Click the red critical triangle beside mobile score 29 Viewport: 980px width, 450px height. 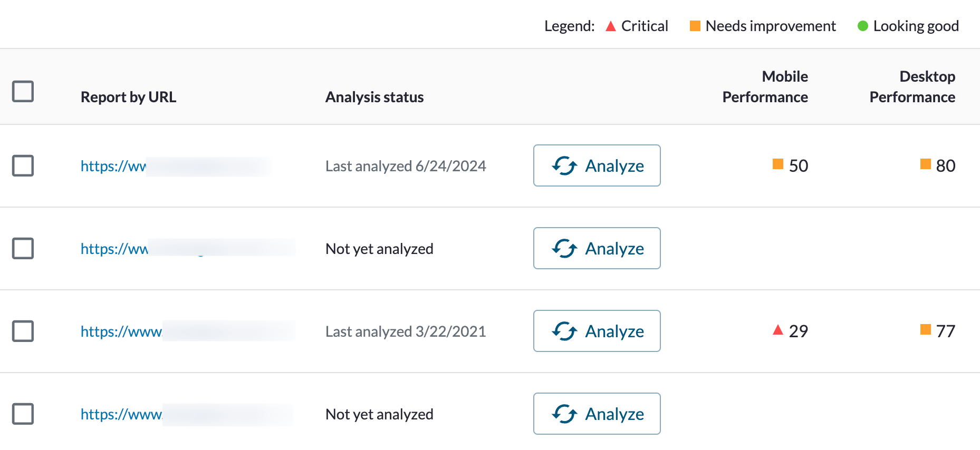coord(777,330)
